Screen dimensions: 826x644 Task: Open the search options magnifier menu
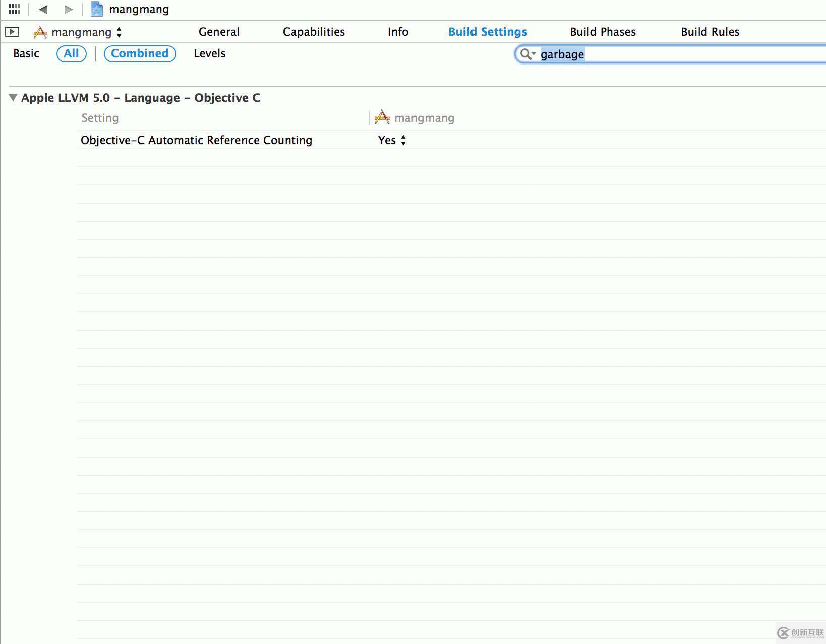[528, 54]
